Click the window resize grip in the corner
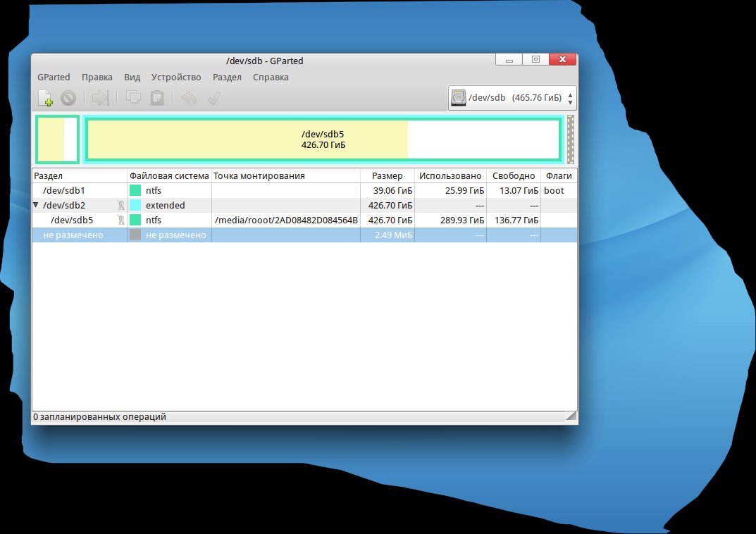The width and height of the screenshot is (756, 534). pyautogui.click(x=571, y=417)
